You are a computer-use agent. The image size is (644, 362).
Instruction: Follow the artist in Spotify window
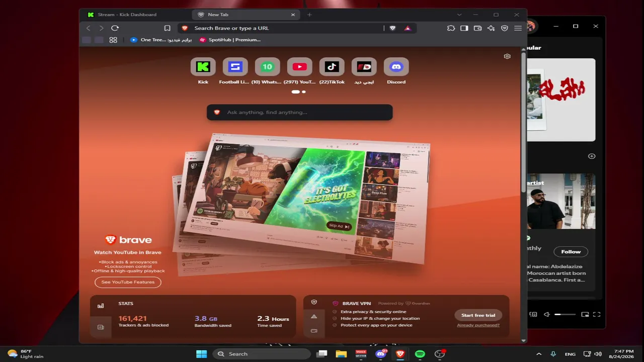click(x=571, y=251)
